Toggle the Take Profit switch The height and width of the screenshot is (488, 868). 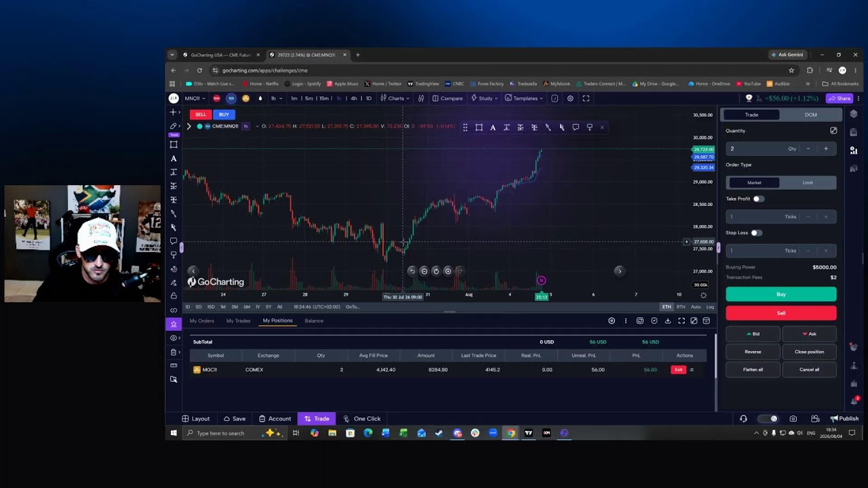758,199
